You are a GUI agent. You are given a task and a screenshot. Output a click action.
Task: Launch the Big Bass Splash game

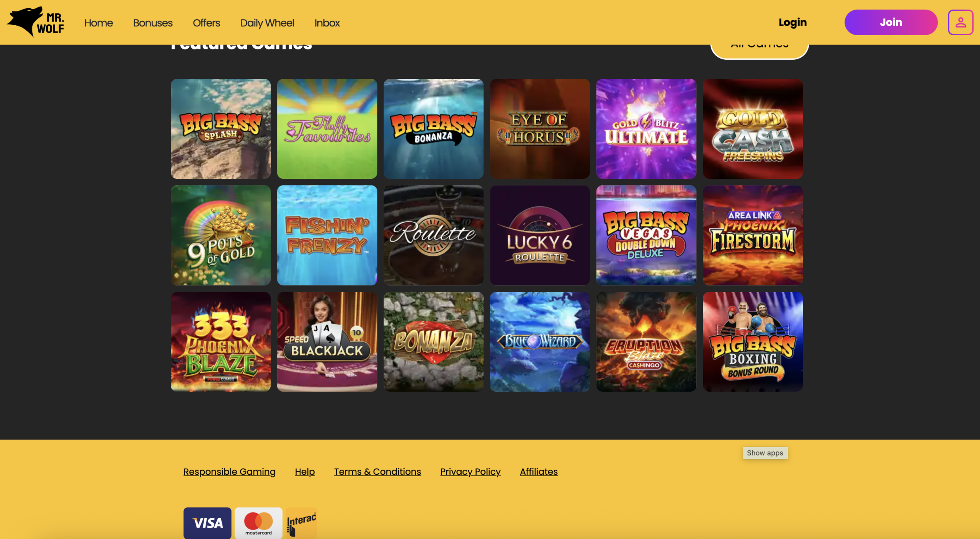coord(220,129)
